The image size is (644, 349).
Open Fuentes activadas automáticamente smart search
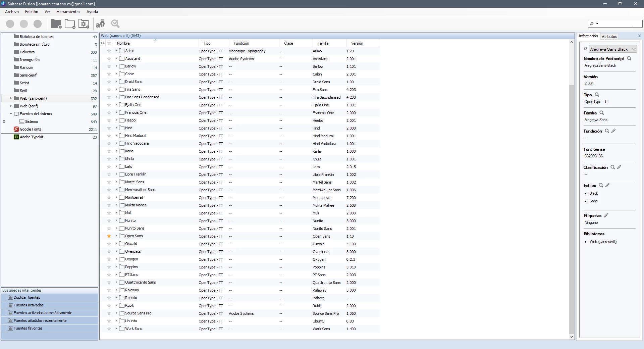coord(50,313)
